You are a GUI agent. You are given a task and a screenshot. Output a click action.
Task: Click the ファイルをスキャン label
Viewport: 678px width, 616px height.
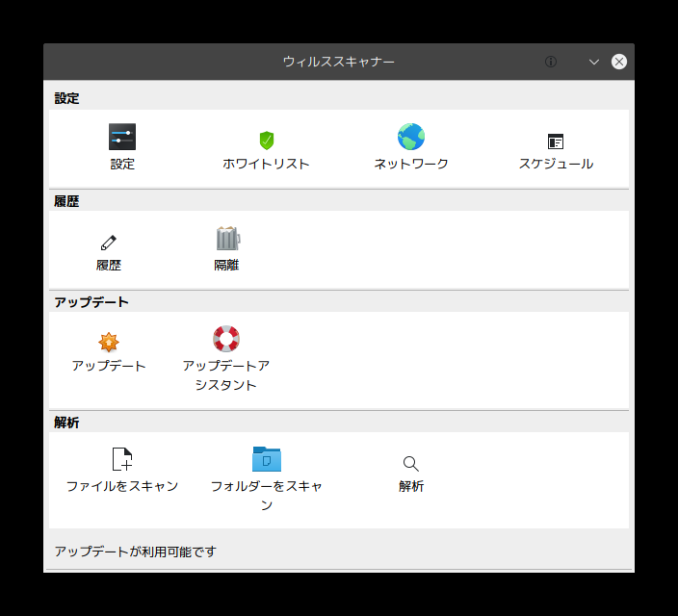tap(122, 486)
